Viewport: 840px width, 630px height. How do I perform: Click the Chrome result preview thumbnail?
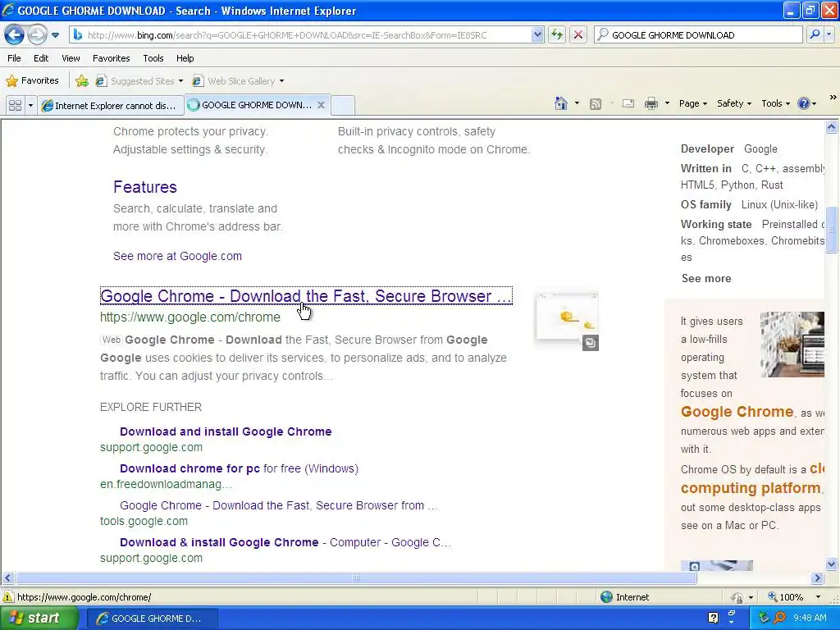coord(567,321)
